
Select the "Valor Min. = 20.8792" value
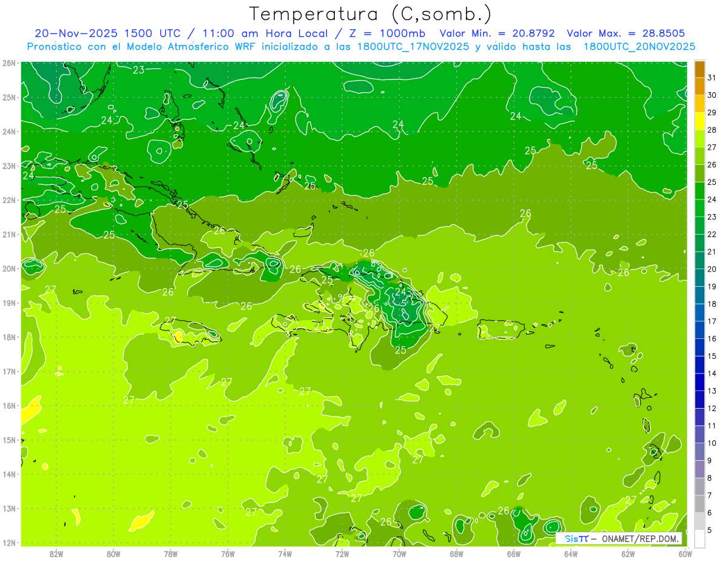tap(499, 33)
